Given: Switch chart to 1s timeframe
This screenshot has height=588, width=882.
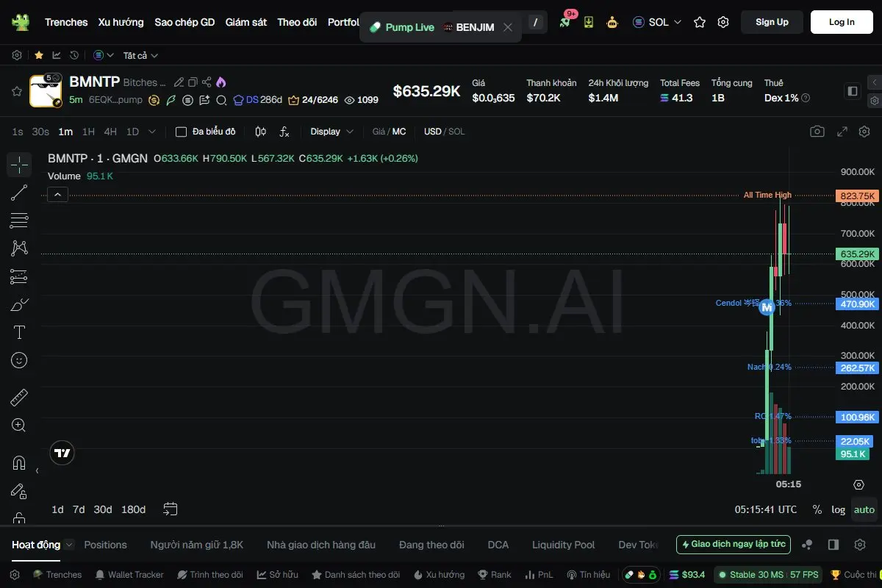Looking at the screenshot, I should coord(18,132).
